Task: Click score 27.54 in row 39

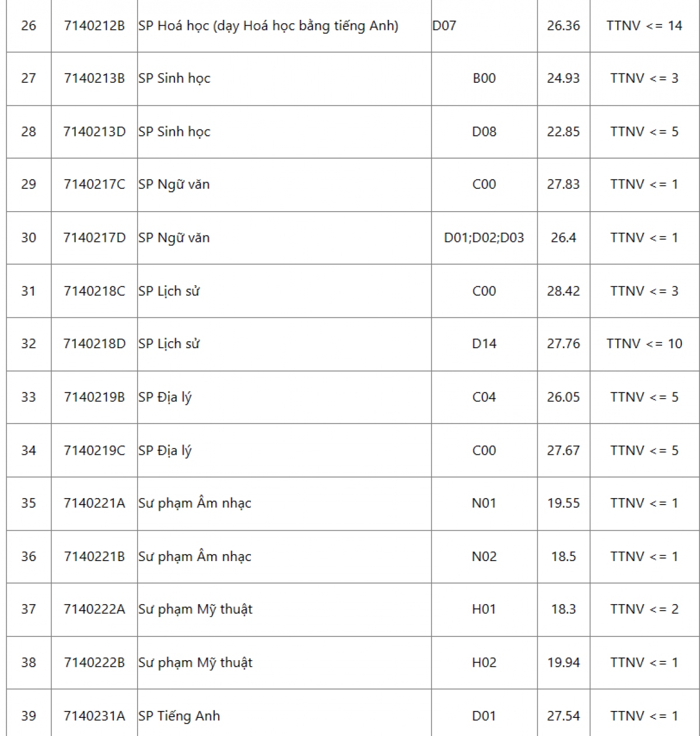Action: click(x=563, y=716)
